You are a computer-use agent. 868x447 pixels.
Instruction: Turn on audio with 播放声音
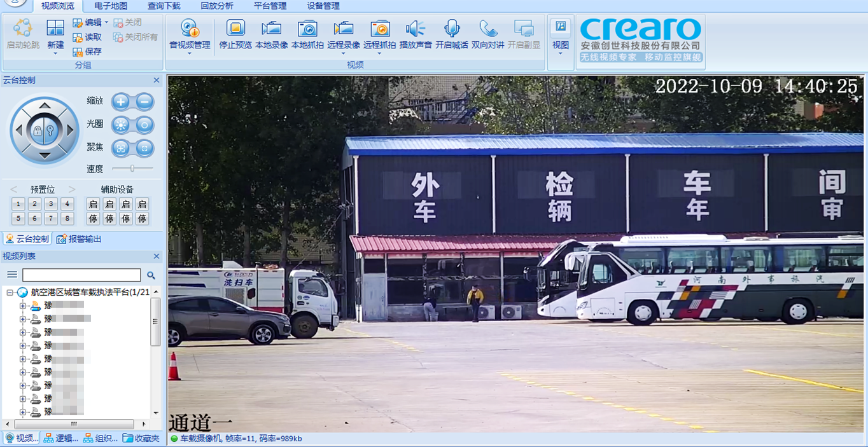coord(416,34)
